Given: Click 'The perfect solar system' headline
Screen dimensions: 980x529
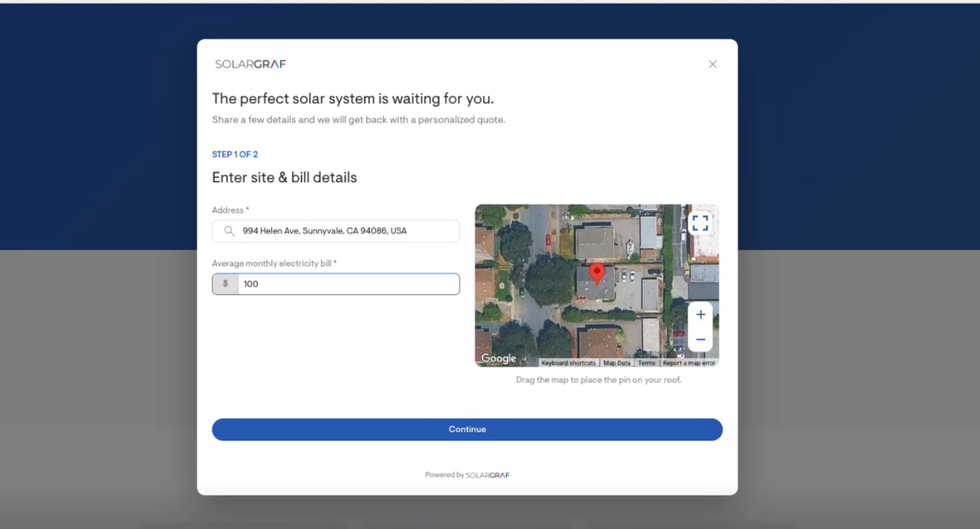Looking at the screenshot, I should [353, 98].
